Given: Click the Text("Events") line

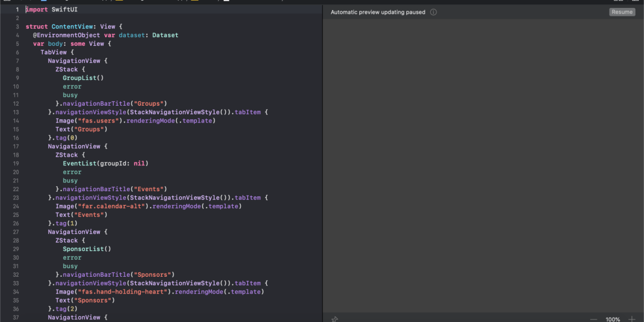Looking at the screenshot, I should point(81,214).
